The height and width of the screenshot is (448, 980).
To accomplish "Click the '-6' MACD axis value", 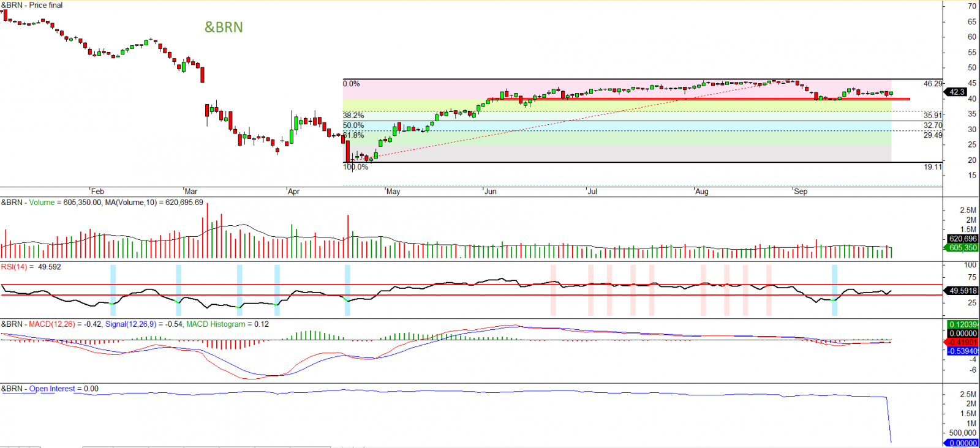I will 973,370.
